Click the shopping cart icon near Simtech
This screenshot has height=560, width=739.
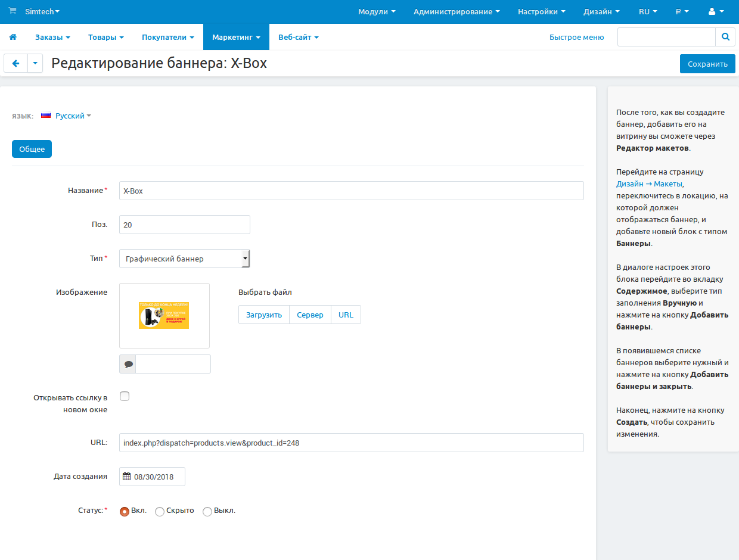click(13, 11)
